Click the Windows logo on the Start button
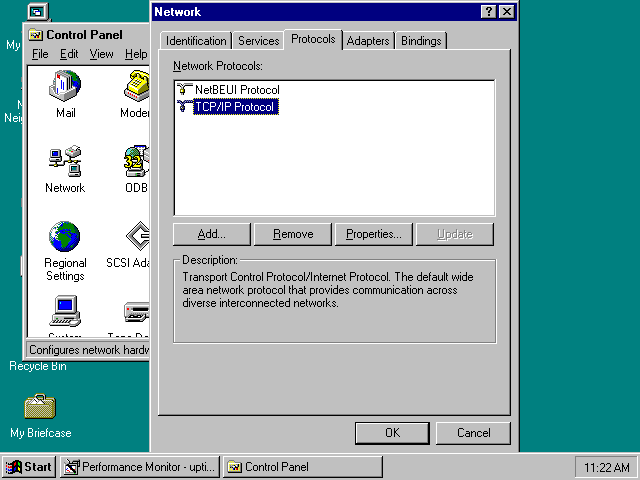 [13, 467]
